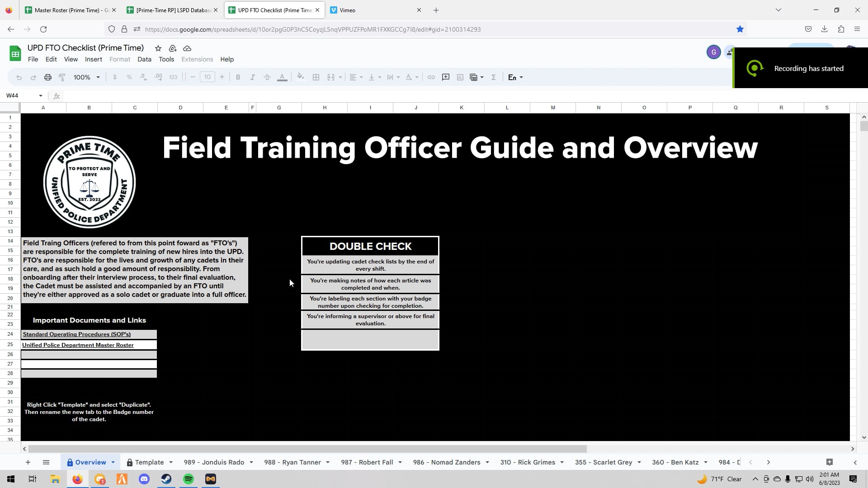Image resolution: width=868 pixels, height=488 pixels.
Task: Click the Borders icon
Action: pos(316,77)
